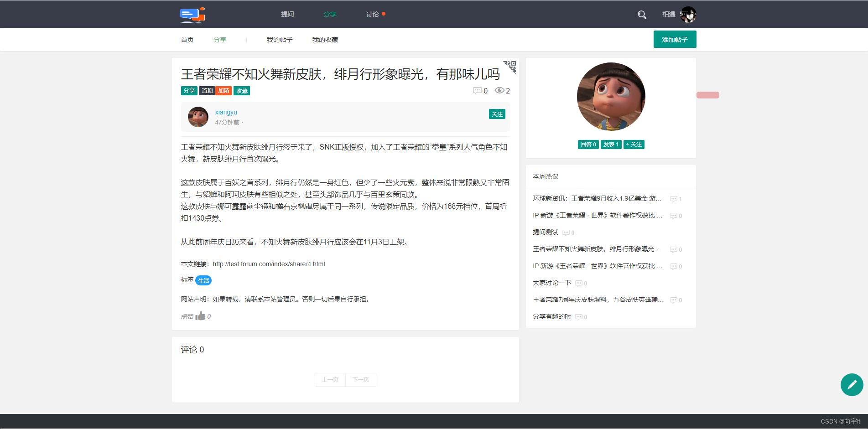Click the post title 王者荣耀不知火舞新皮肤
The image size is (868, 429).
[x=340, y=74]
